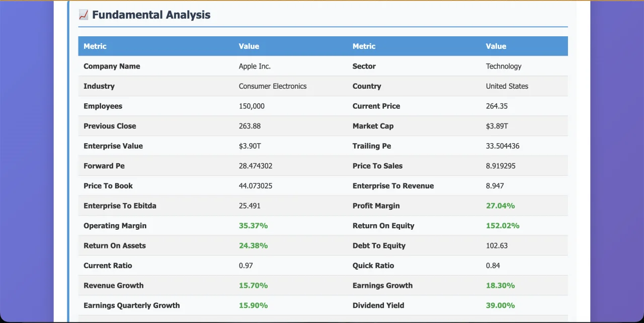The width and height of the screenshot is (644, 323).
Task: Click the second Metric column header
Action: point(364,46)
